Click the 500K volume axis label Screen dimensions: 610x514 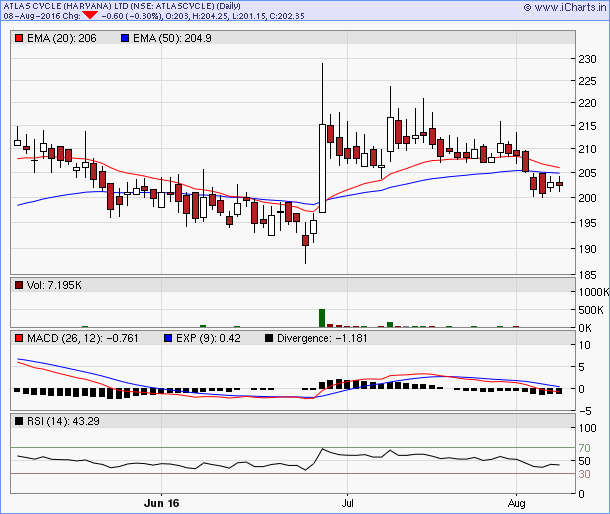point(591,310)
